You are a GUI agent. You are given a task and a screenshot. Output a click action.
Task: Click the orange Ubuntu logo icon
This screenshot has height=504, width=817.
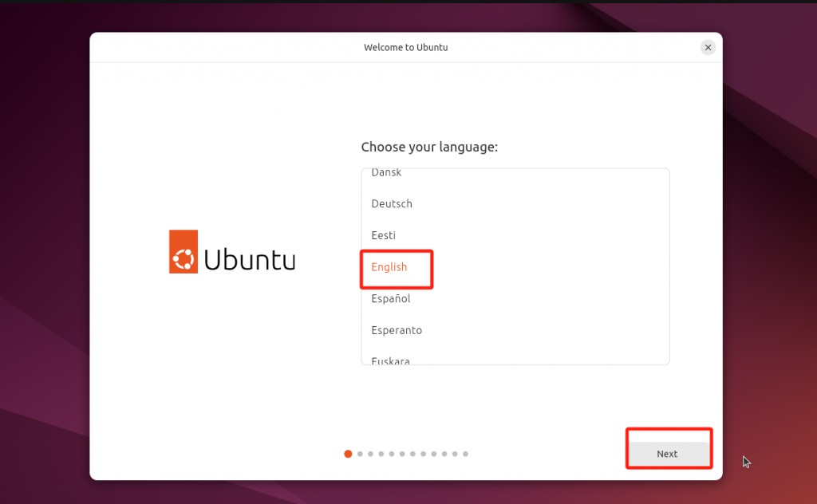184,251
